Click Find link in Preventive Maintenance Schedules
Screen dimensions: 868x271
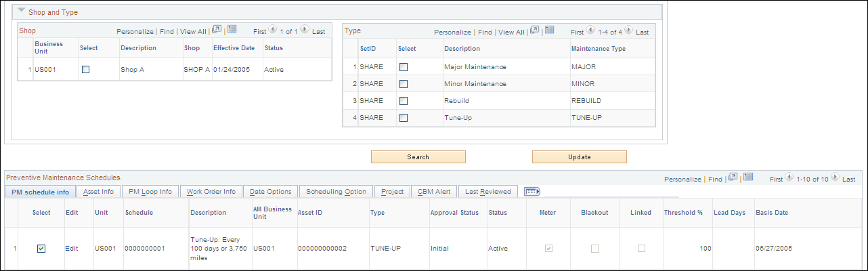tap(715, 180)
